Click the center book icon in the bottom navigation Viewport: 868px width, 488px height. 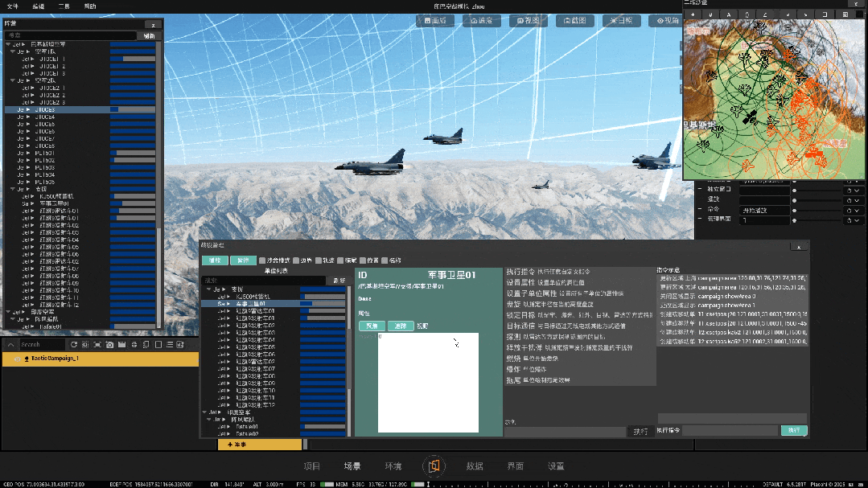tap(434, 465)
